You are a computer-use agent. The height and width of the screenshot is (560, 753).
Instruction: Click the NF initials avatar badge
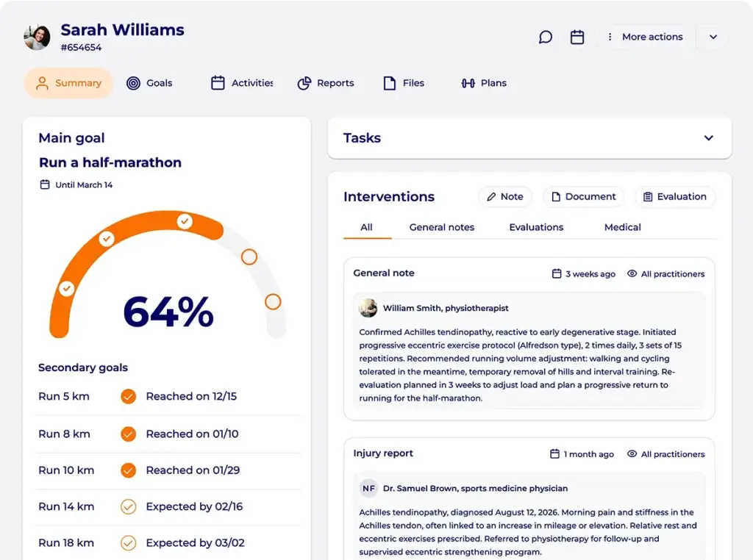pos(368,489)
